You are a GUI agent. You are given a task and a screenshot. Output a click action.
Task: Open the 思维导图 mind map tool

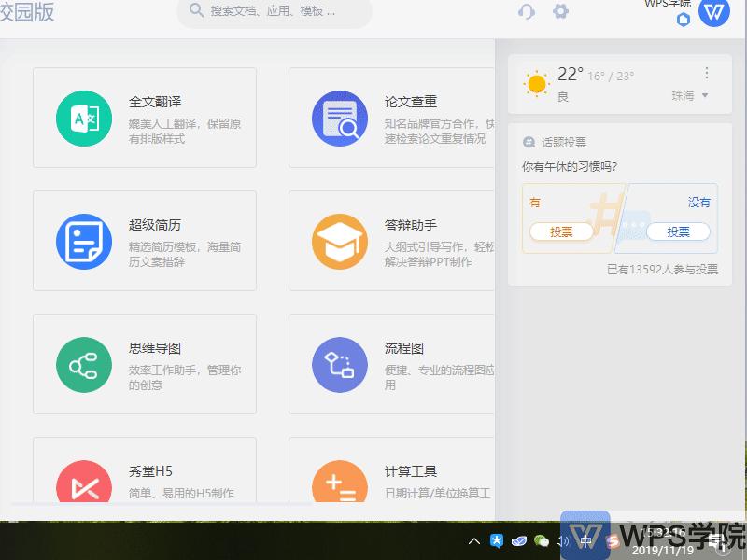tap(144, 364)
